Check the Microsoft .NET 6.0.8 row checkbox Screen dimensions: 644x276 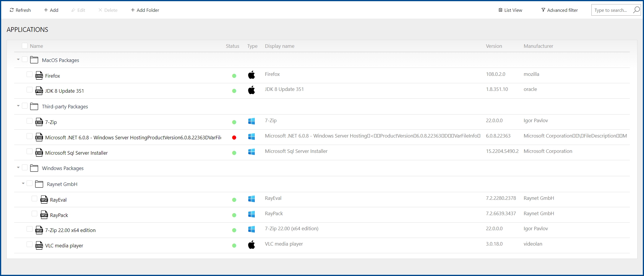29,136
